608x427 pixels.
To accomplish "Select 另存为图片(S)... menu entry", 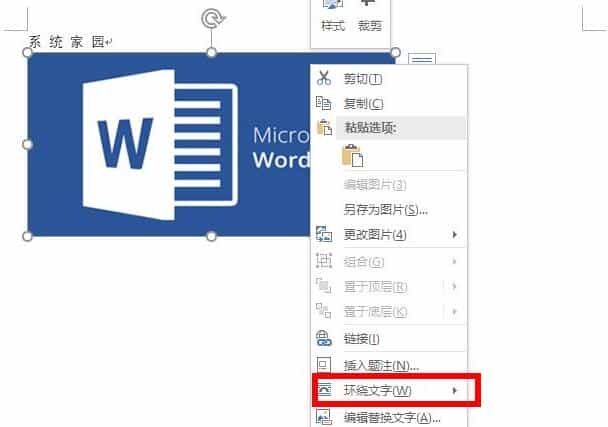I will coord(385,209).
